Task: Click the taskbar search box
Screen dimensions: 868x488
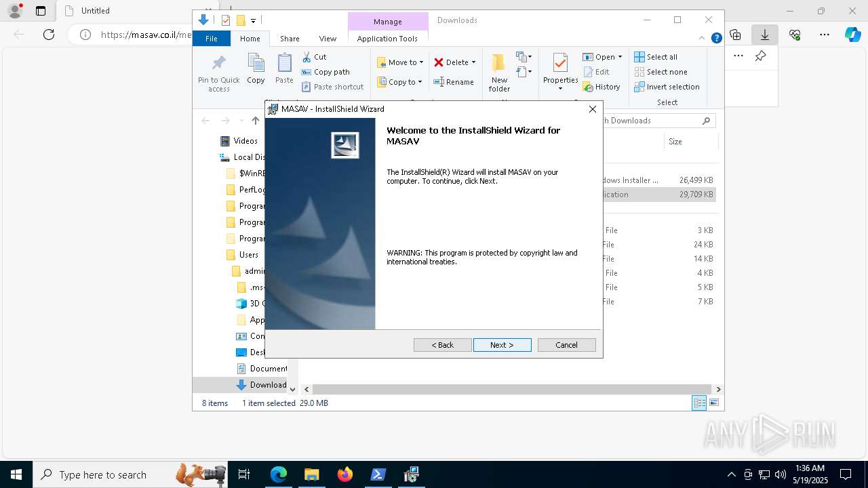Action: [x=130, y=474]
